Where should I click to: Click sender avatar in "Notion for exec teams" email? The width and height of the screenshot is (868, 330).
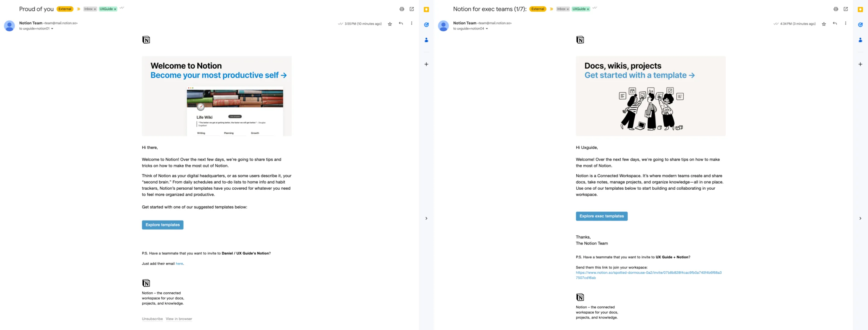point(443,26)
